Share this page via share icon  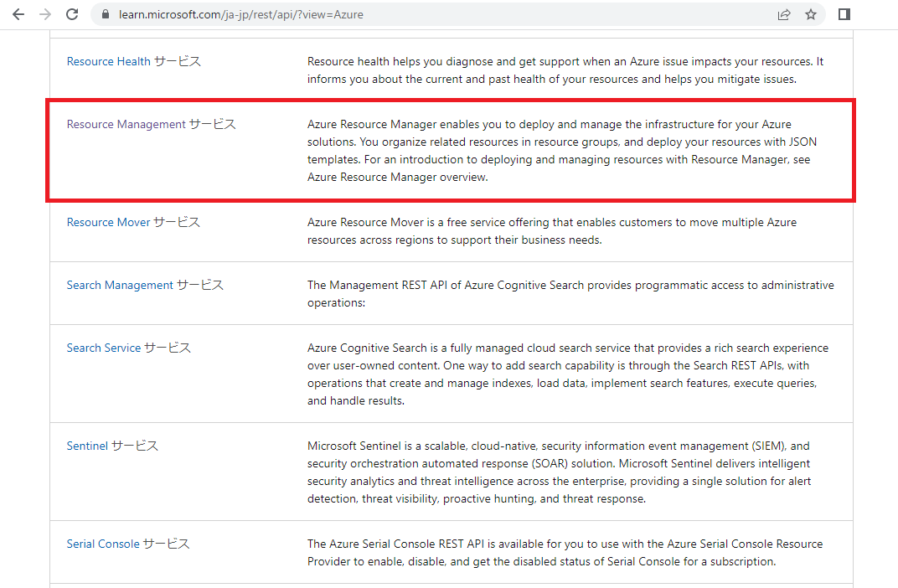tap(784, 14)
